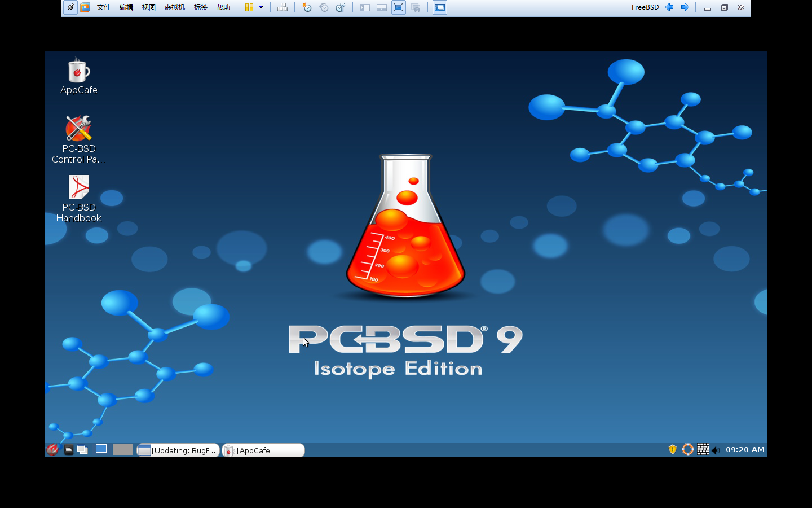Click the pin icon in the VM toolbar
The height and width of the screenshot is (508, 812).
click(x=70, y=7)
